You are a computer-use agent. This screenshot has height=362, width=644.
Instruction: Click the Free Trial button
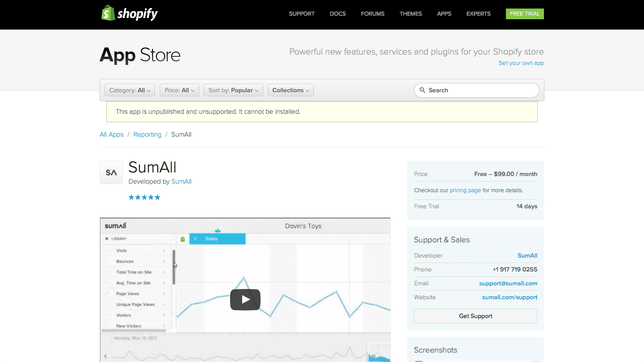click(524, 14)
